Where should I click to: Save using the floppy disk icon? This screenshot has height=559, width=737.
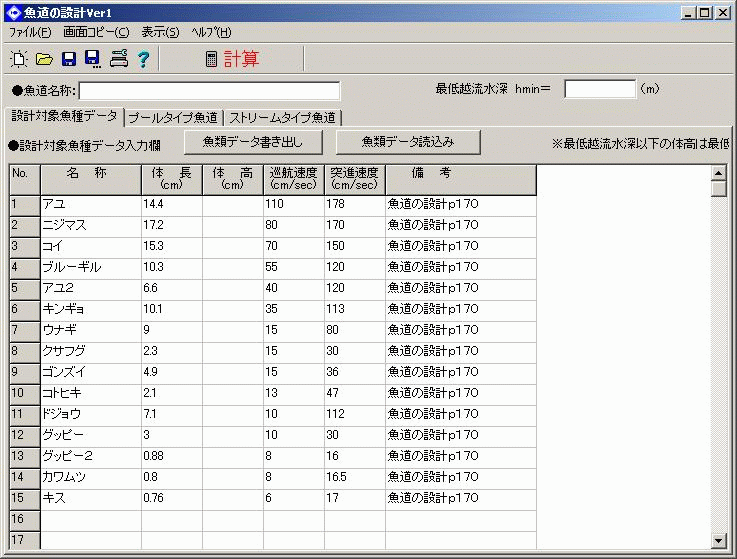click(69, 59)
